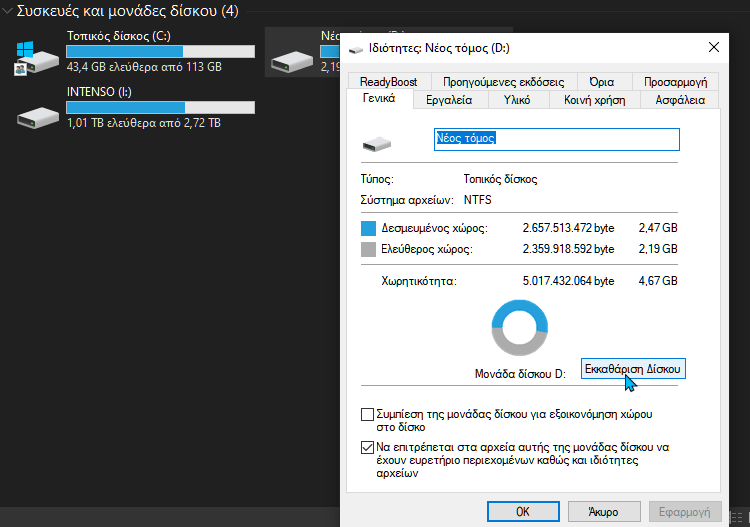
Task: Click the disk usage donut chart
Action: (x=519, y=328)
